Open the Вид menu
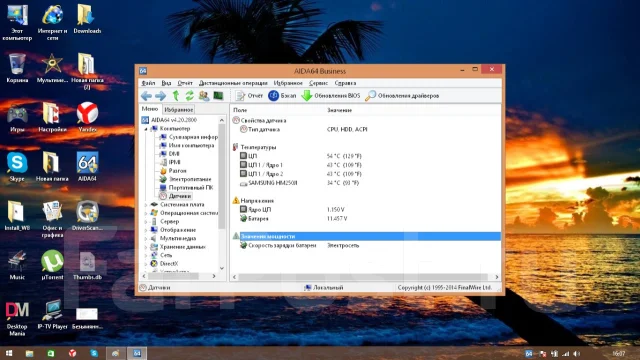 point(167,83)
